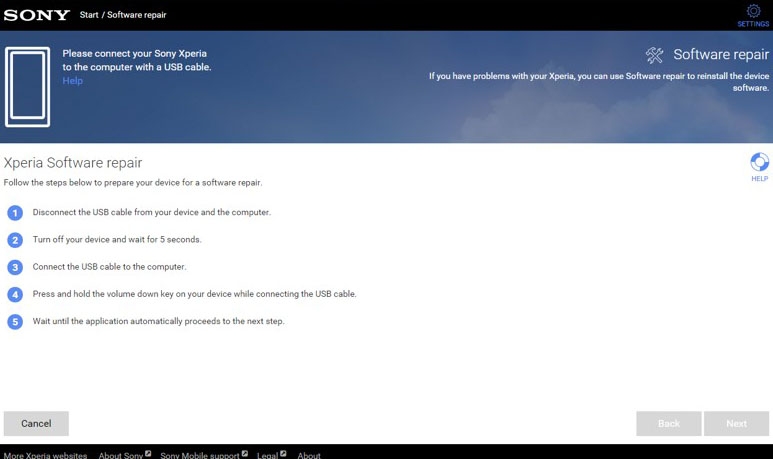Click the step 3 number circle
773x459 pixels.
(x=15, y=267)
